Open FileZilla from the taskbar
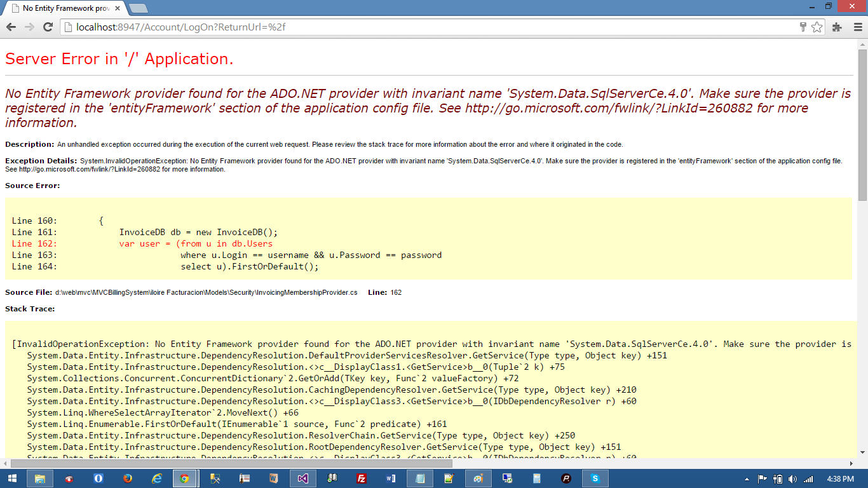Screen dimensions: 868x488 pos(362,478)
